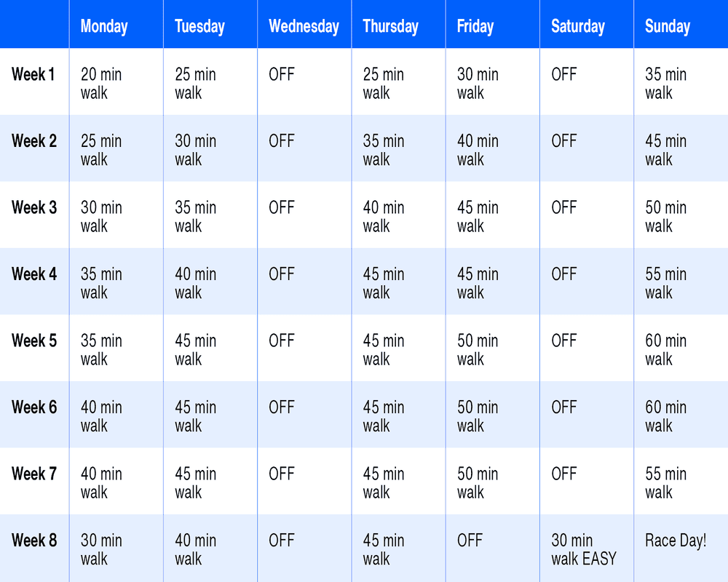
Task: Select the Week 1 row label
Action: tap(33, 74)
